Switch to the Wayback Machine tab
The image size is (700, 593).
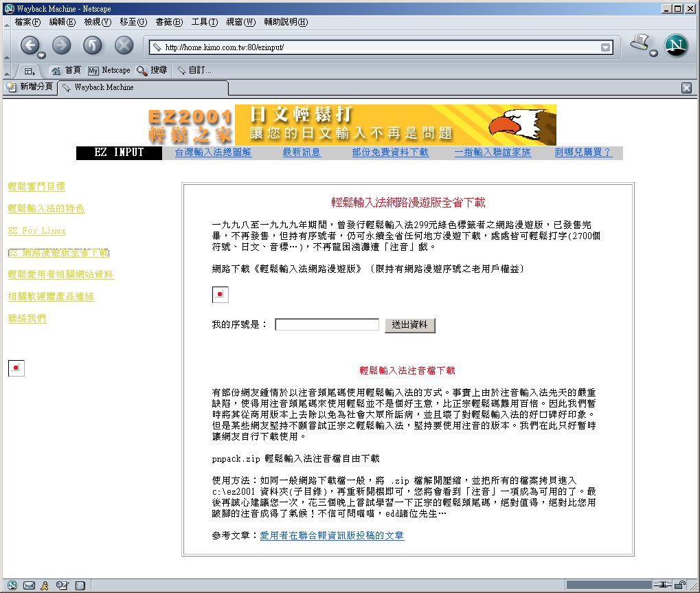(143, 88)
